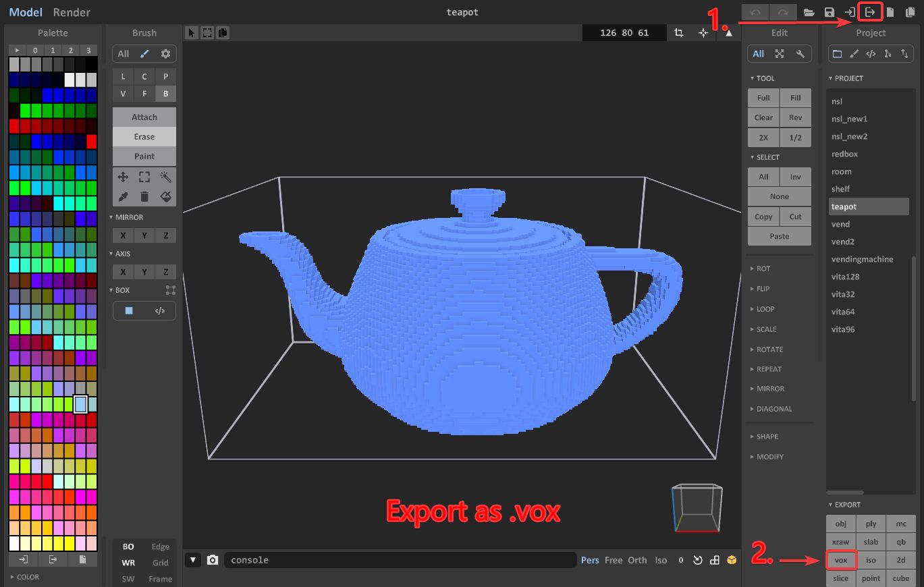This screenshot has height=587, width=924.
Task: Expand the COLOR section below the palette
Action: pyautogui.click(x=27, y=577)
